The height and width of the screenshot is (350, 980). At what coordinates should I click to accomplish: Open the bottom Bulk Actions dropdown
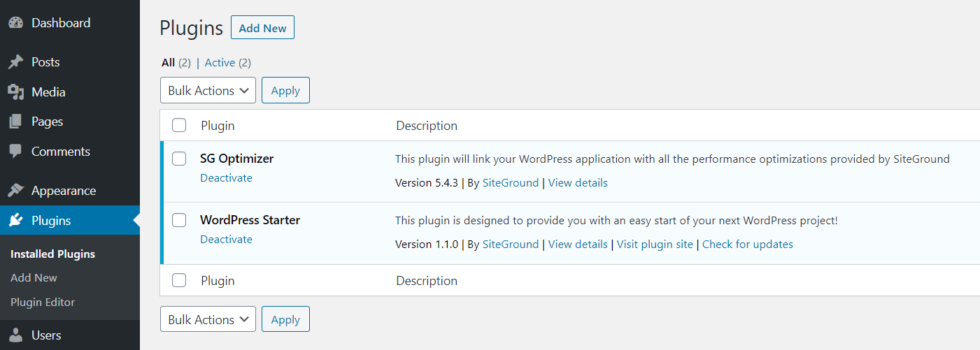[x=208, y=319]
